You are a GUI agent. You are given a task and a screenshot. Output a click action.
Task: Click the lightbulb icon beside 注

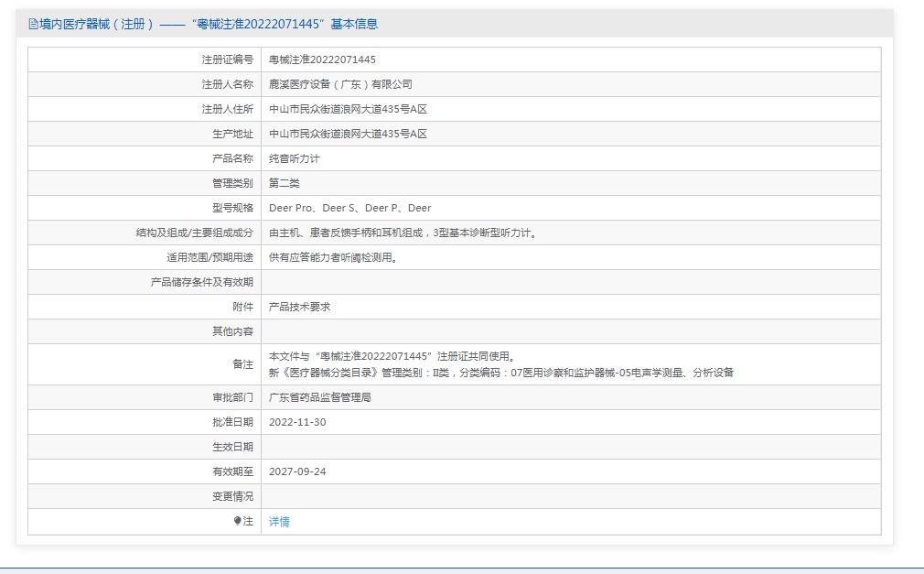point(237,521)
